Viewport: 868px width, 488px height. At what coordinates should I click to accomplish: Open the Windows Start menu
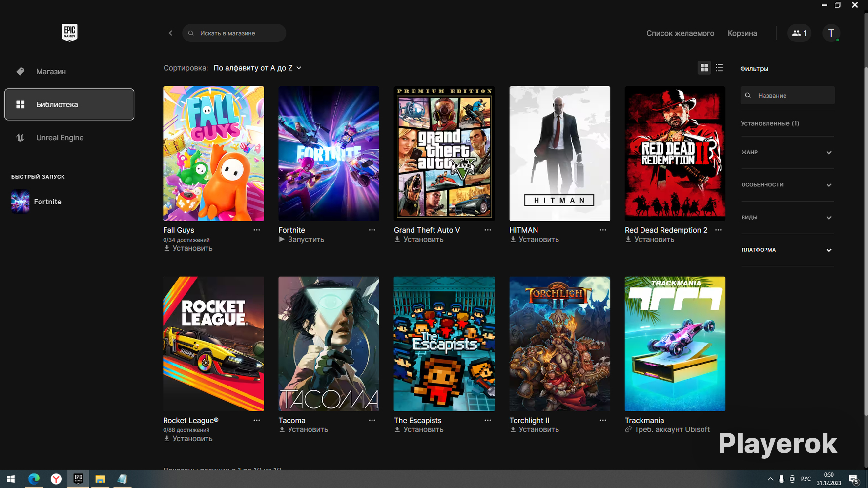coord(11,479)
